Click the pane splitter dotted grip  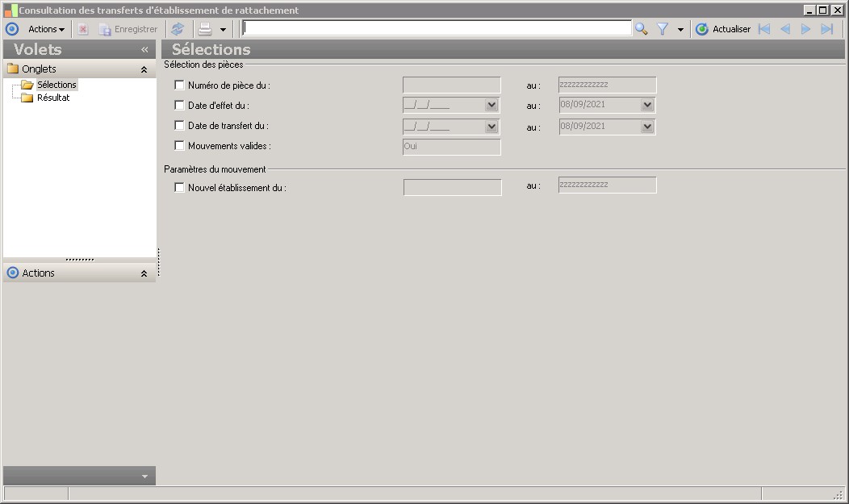80,260
